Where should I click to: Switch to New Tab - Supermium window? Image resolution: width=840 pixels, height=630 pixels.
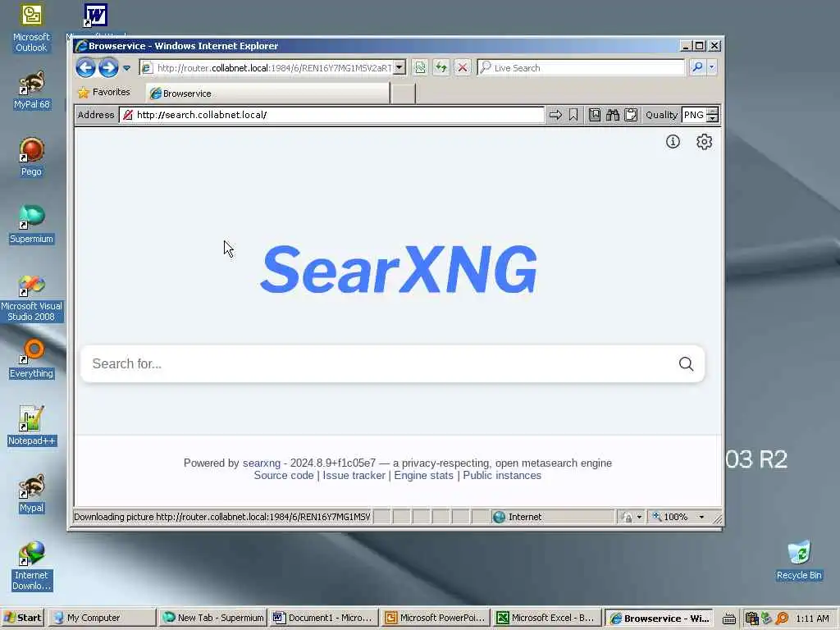[213, 618]
